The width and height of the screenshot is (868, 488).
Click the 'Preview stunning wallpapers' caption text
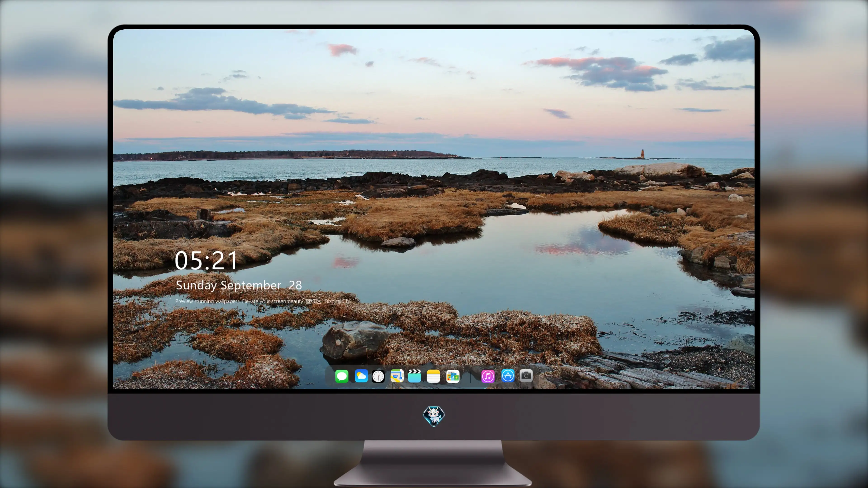click(262, 301)
